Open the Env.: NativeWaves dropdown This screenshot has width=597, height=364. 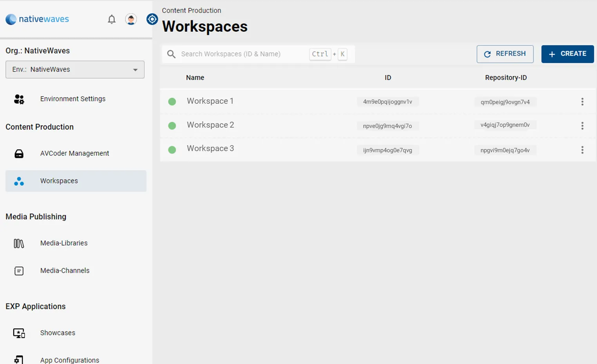click(x=75, y=70)
